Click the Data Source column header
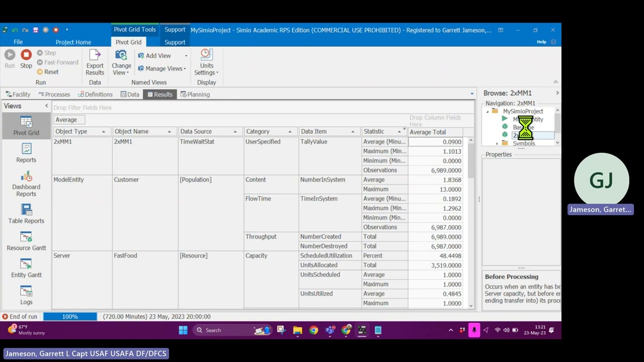The image size is (644, 362). pos(210,132)
